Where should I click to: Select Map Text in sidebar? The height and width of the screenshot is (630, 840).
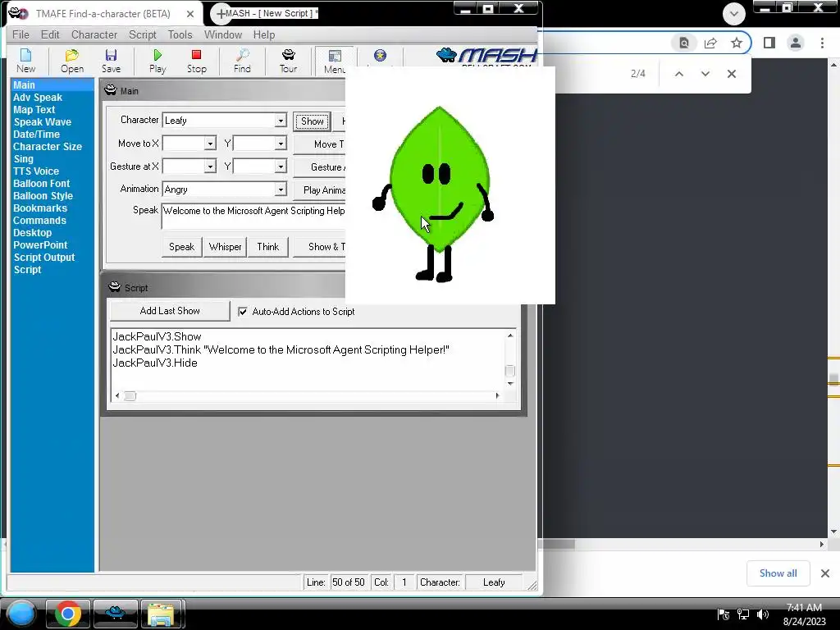tap(34, 110)
